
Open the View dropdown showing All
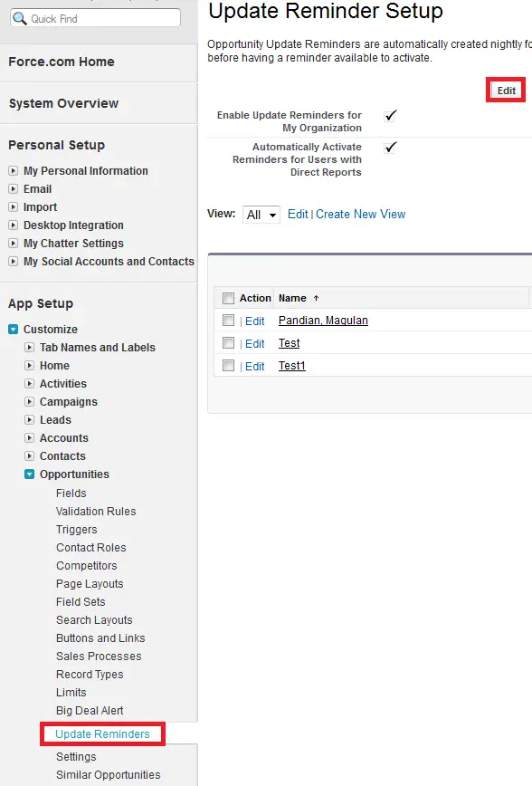pyautogui.click(x=261, y=215)
